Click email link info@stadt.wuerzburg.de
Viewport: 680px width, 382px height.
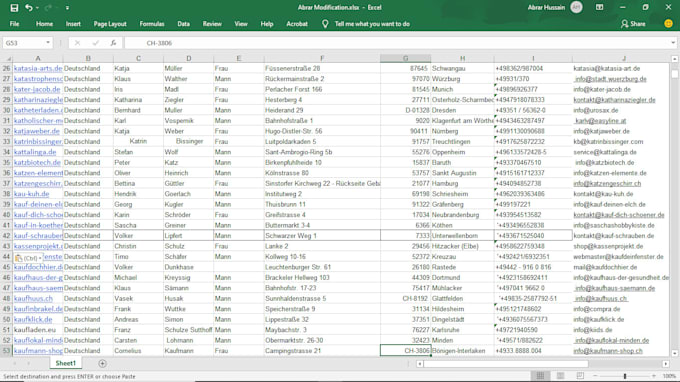(611, 79)
